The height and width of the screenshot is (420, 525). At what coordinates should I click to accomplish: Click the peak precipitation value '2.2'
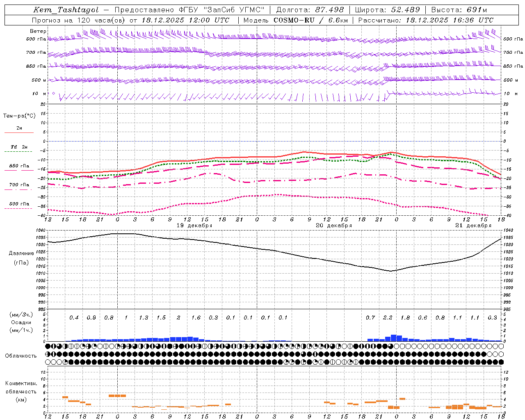point(388,318)
